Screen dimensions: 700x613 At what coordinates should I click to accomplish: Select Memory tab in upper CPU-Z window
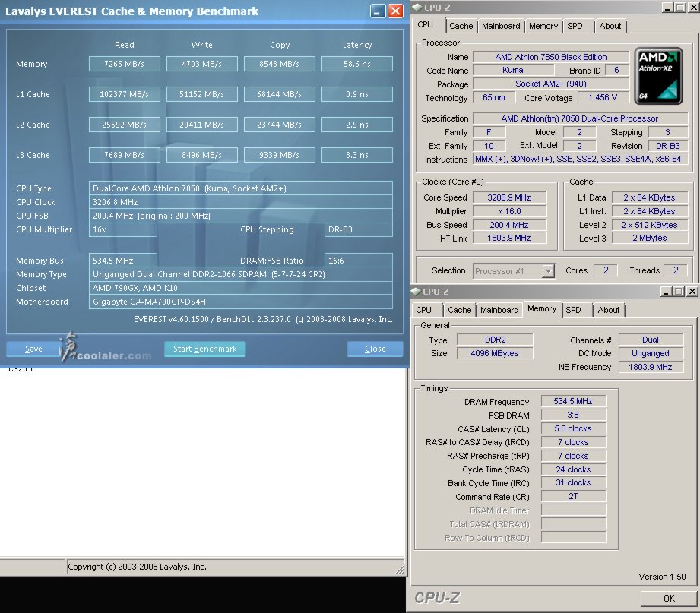tap(543, 26)
